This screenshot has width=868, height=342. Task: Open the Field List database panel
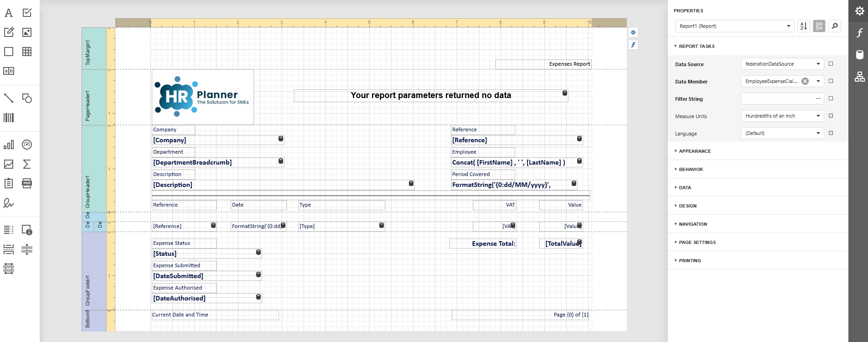point(859,55)
